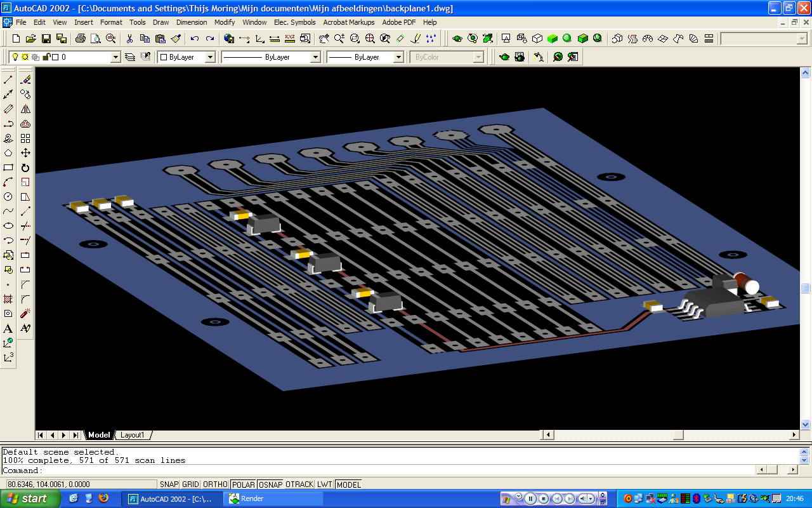Select the Multiline Text tool
The image size is (812, 508).
click(x=8, y=328)
